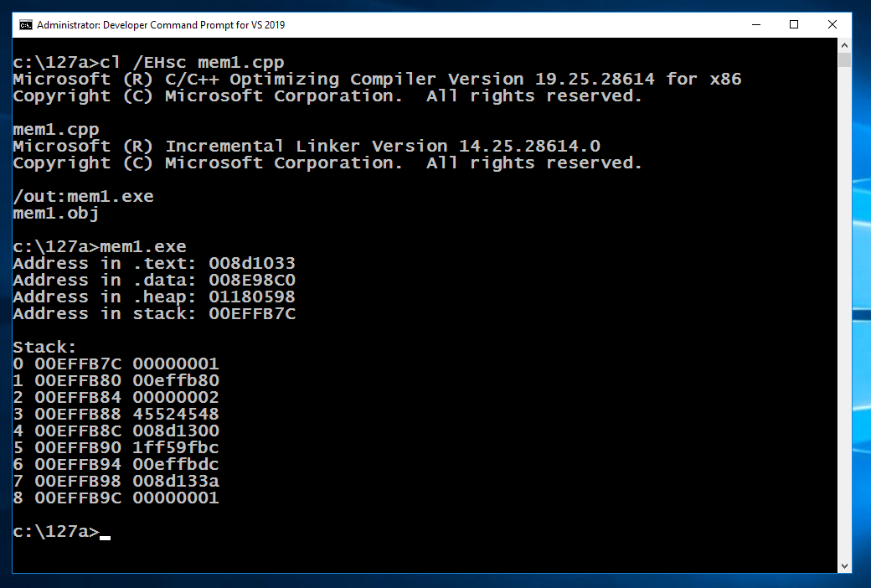Click the window title bar text
The image size is (871, 588).
(x=161, y=25)
